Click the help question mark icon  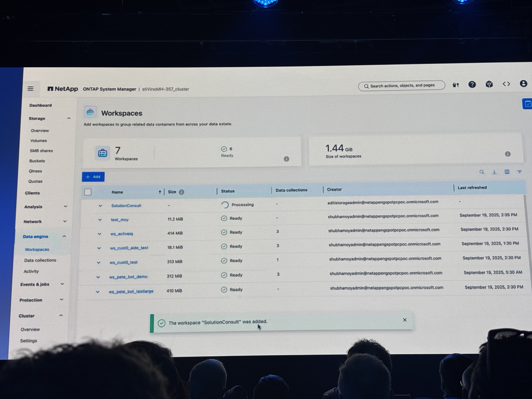point(472,84)
